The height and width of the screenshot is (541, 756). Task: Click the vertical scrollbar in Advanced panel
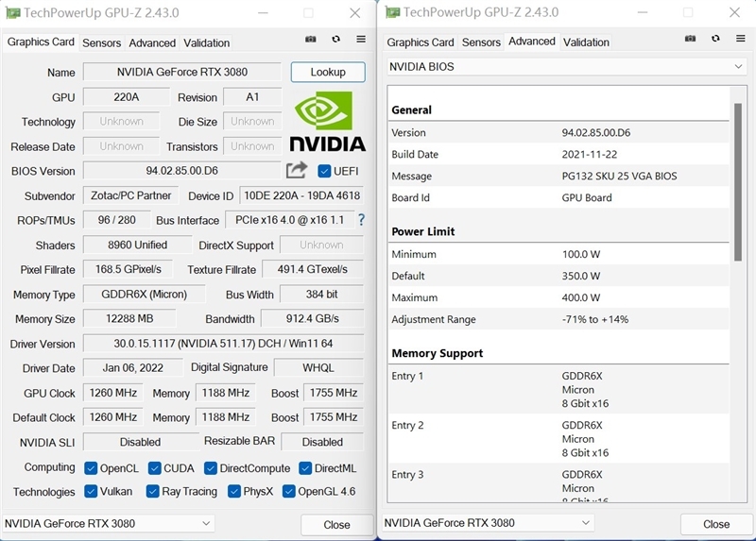[738, 181]
